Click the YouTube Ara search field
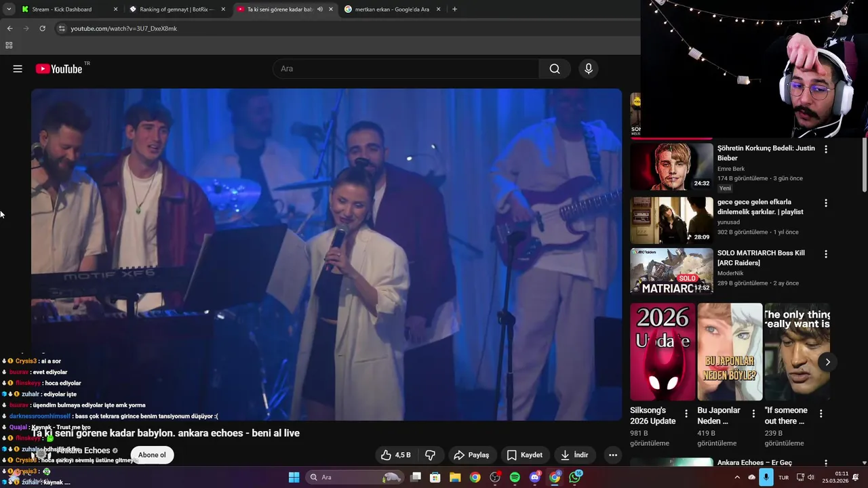The height and width of the screenshot is (488, 868). (406, 68)
